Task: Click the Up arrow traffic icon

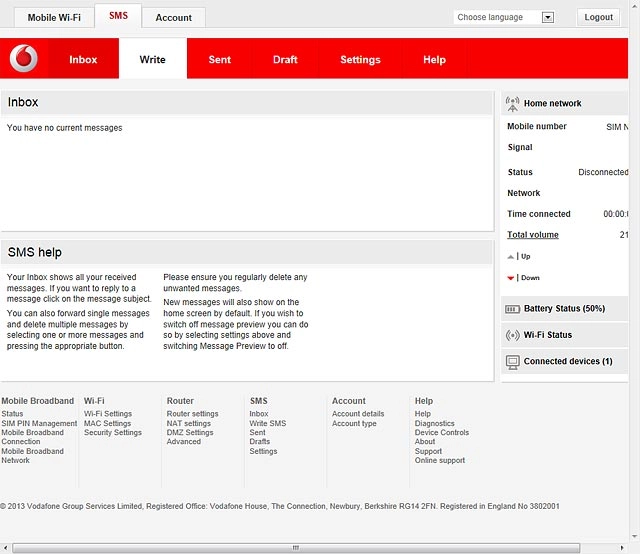Action: point(510,257)
